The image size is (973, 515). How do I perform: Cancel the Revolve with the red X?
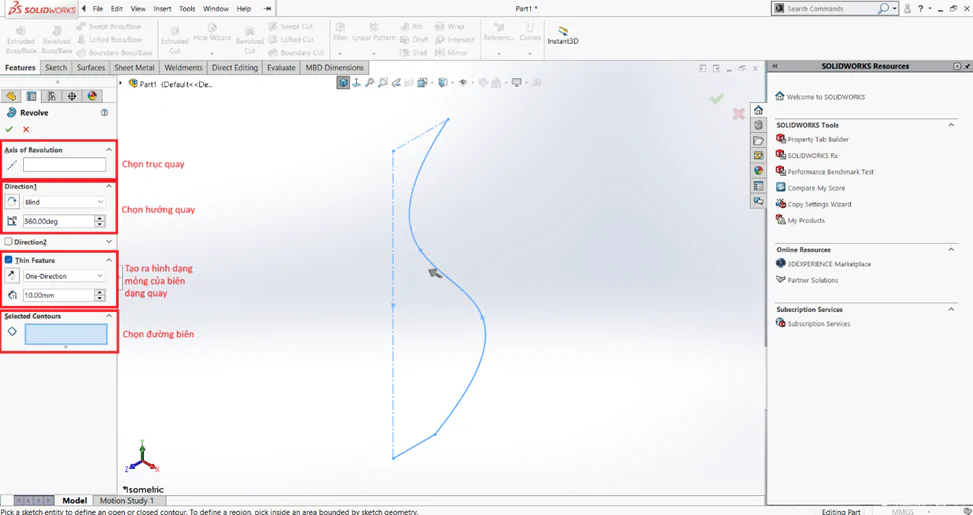click(26, 129)
